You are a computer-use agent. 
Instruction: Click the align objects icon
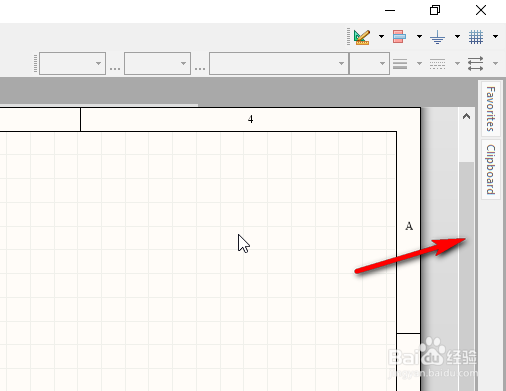(399, 37)
